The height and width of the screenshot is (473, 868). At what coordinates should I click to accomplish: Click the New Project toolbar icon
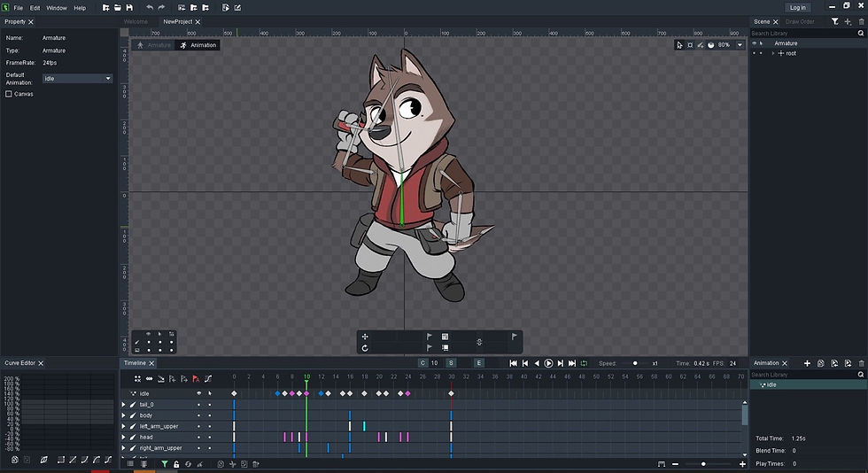tap(105, 8)
